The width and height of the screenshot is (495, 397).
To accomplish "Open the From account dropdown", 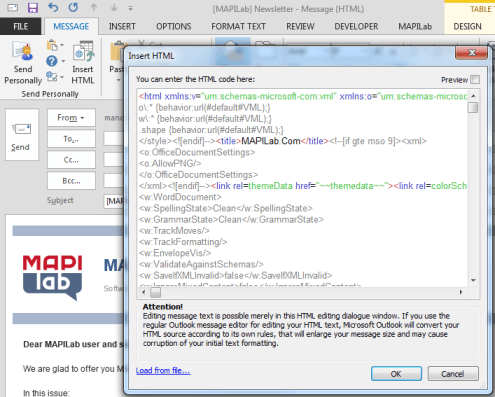I will 71,118.
